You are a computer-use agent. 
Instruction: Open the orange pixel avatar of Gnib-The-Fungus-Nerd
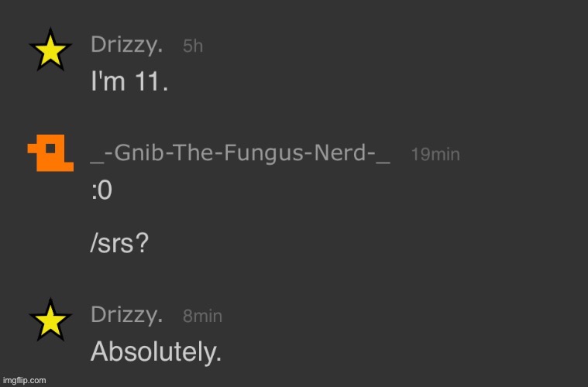[50, 156]
